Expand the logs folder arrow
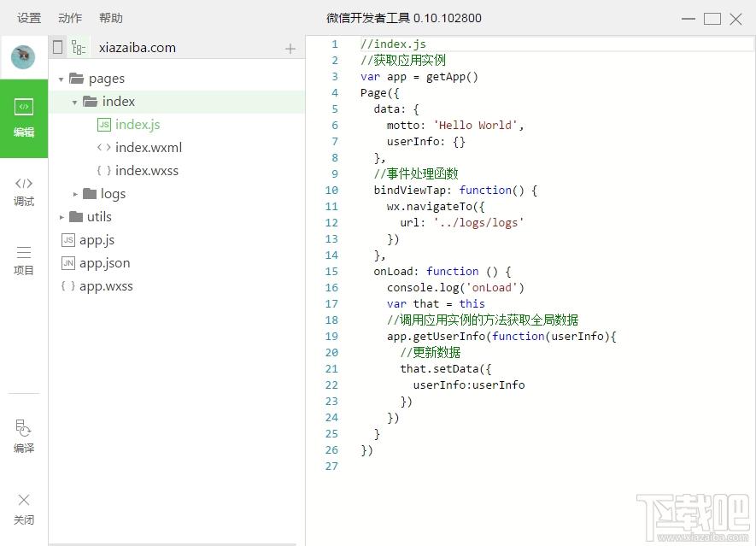The image size is (756, 546). 75,194
